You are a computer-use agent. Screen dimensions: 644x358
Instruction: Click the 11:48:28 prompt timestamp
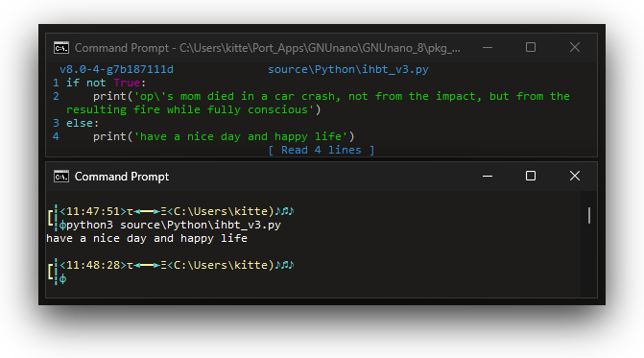point(93,265)
